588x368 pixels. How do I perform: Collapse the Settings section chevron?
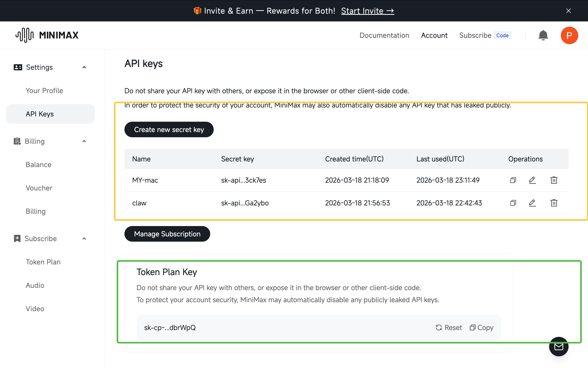[x=84, y=67]
